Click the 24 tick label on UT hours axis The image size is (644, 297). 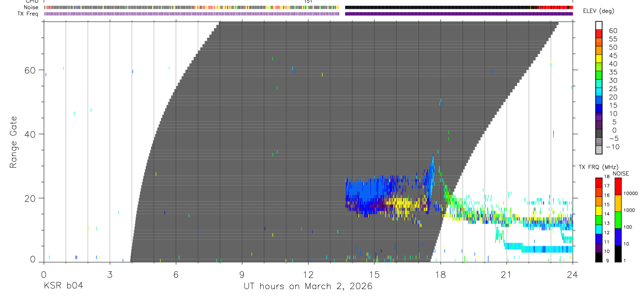pos(573,274)
